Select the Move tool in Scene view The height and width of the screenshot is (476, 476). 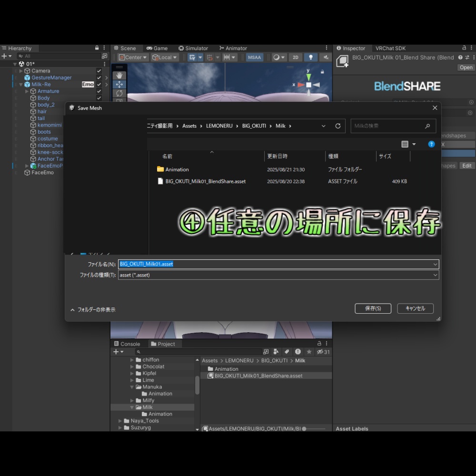point(119,84)
